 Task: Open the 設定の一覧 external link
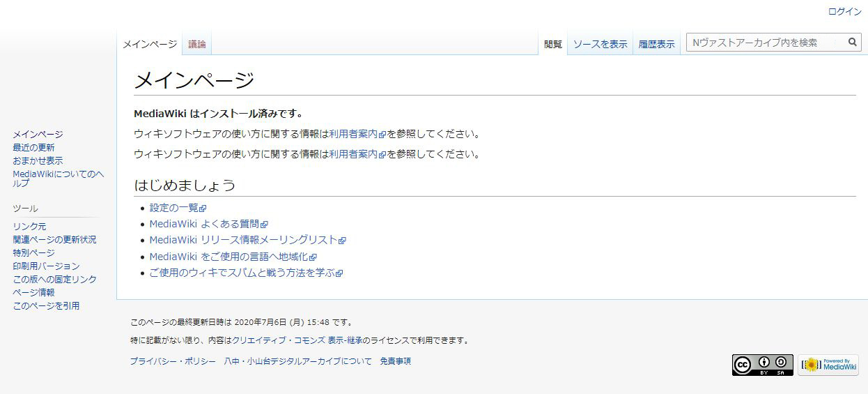(x=174, y=207)
